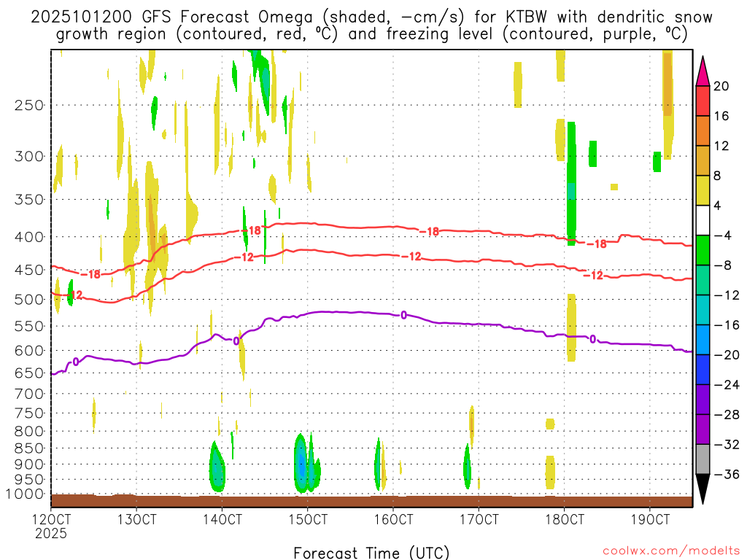Click the yellow swatch between 4 and 8
The height and width of the screenshot is (560, 747).
point(703,190)
